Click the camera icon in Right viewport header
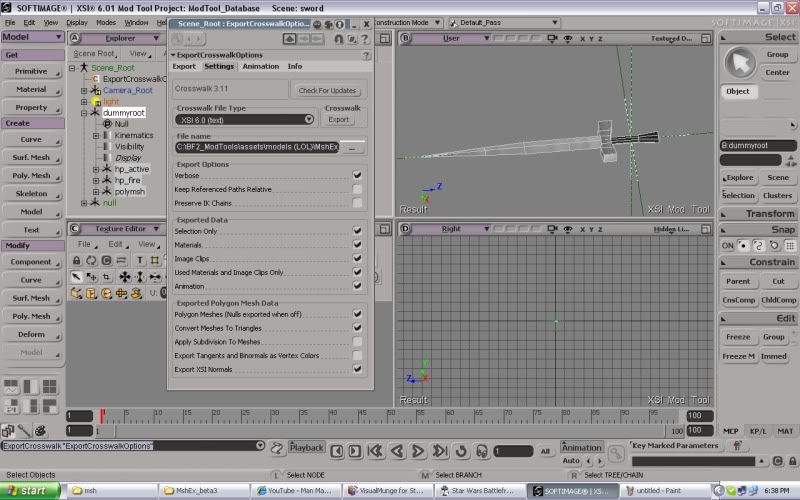 point(552,229)
